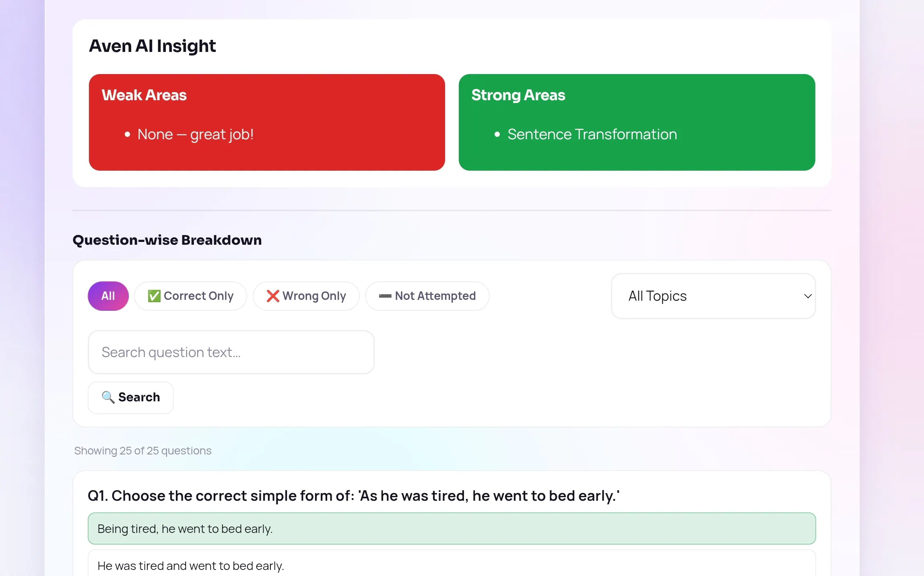
Task: Click the red cross icon on Wrong Only
Action: 273,296
